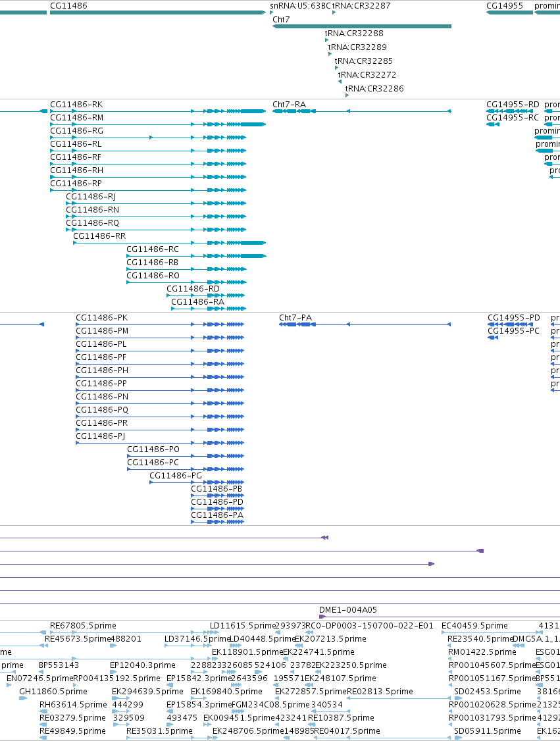560x741 pixels.
Task: Click the CG14955-PD protein label
Action: pyautogui.click(x=514, y=318)
